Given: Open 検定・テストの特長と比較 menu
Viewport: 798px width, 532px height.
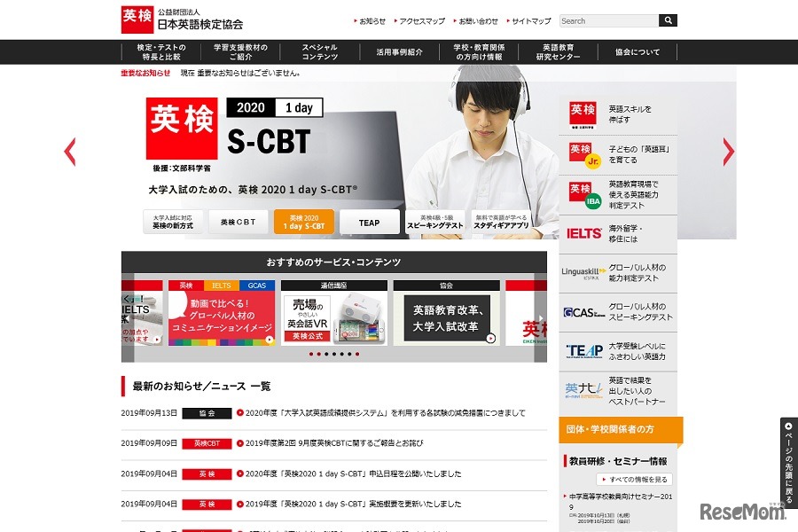Looking at the screenshot, I should pyautogui.click(x=161, y=52).
